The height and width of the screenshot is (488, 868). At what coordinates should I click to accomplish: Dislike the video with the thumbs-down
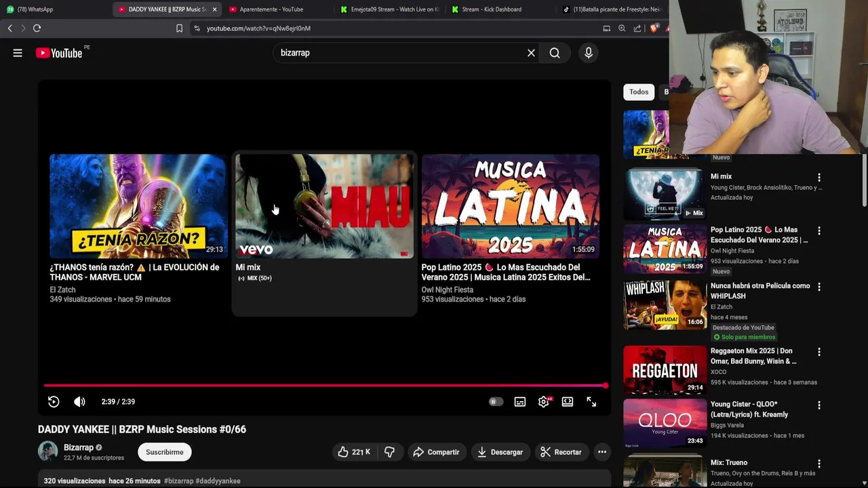pos(389,452)
